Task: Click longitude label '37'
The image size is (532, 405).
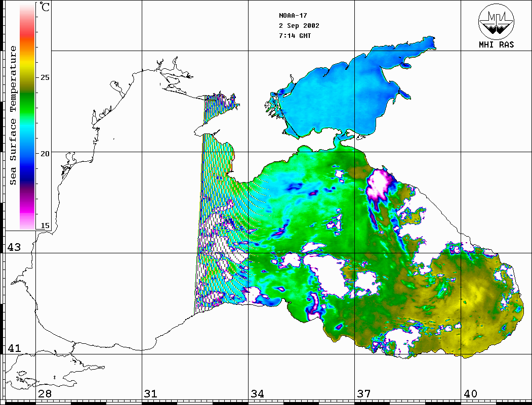Action: [364, 393]
